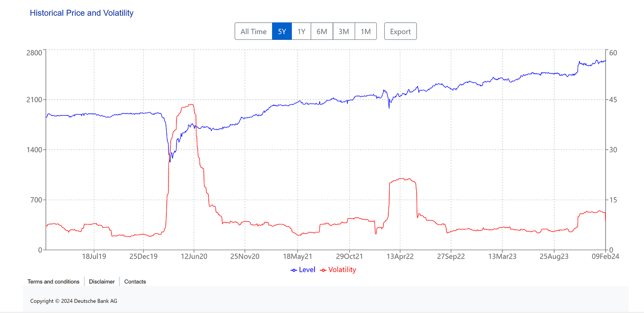
Task: Click the 13Apr22 axis label
Action: (x=400, y=256)
